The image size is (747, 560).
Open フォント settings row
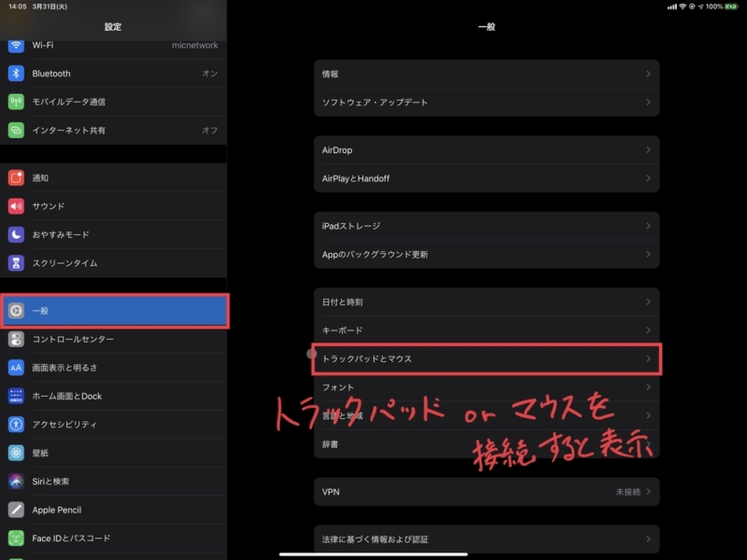click(486, 387)
